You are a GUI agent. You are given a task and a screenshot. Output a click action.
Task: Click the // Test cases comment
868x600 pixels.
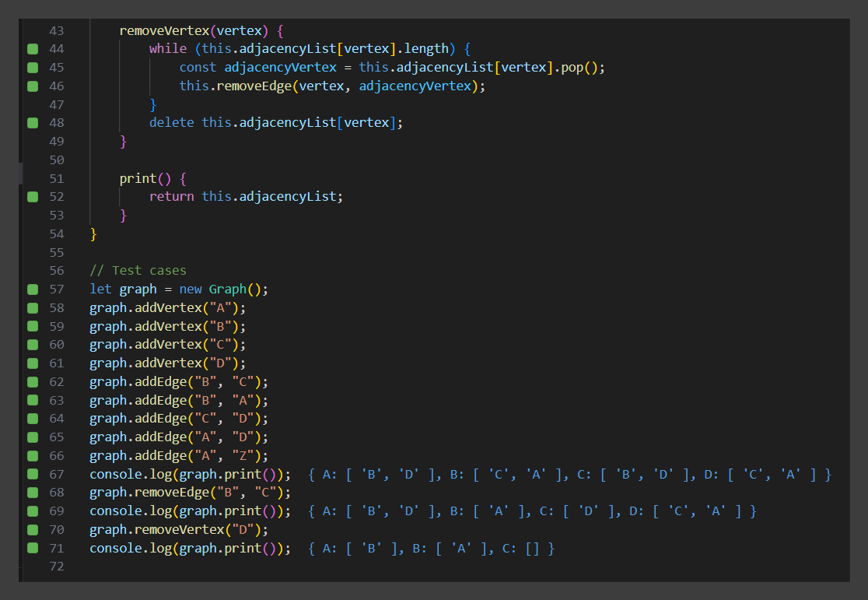(138, 270)
